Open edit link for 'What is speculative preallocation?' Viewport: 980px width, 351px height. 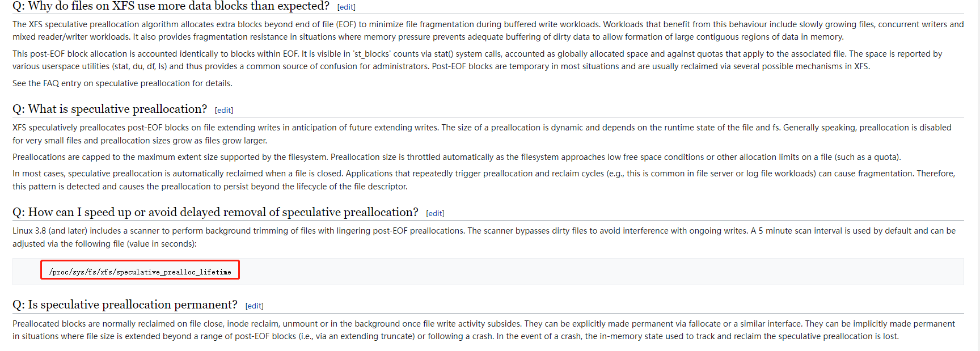(224, 110)
